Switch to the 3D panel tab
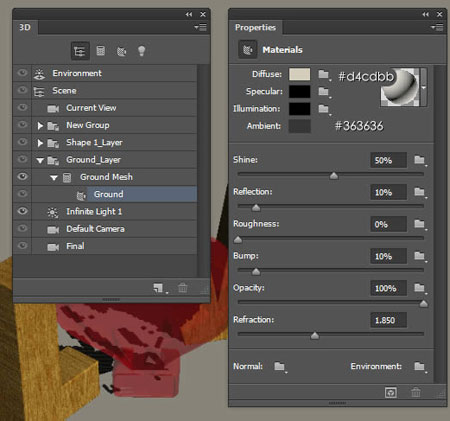 (x=25, y=27)
